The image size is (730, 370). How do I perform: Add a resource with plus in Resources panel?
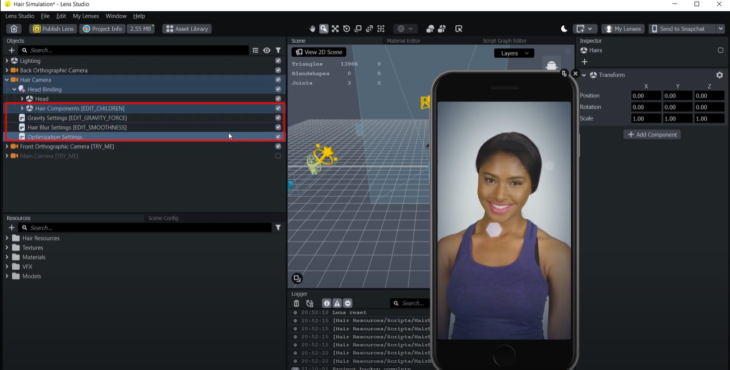point(12,228)
